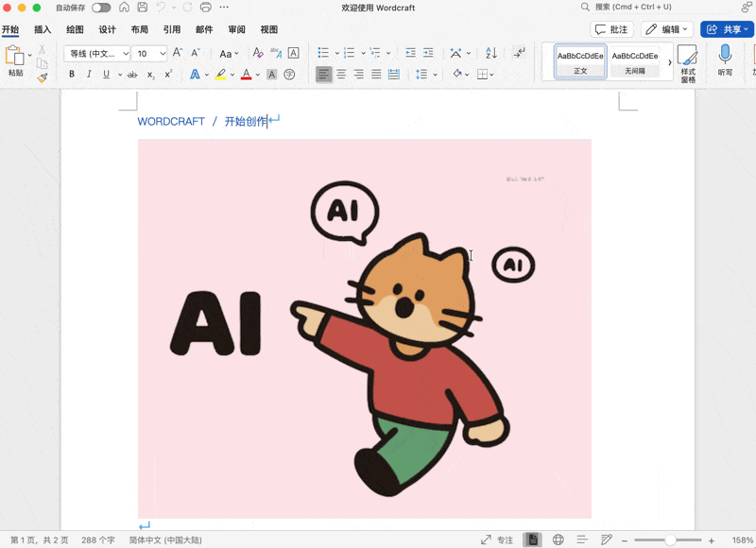
Task: Open the more options ellipsis in title bar
Action: [224, 8]
